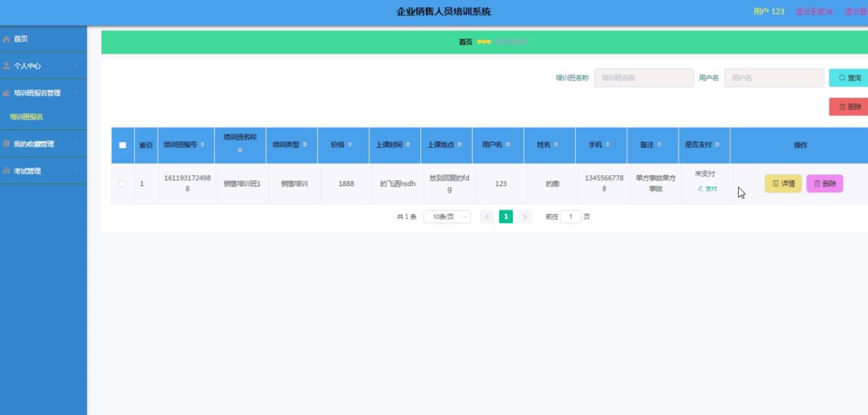The width and height of the screenshot is (868, 415).
Task: Sort by 上课时间 using its sort arrows
Action: pyautogui.click(x=408, y=144)
